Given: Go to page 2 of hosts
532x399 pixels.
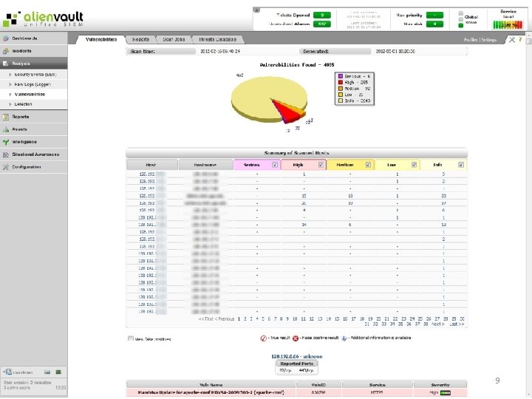Looking at the screenshot, I should [245, 319].
